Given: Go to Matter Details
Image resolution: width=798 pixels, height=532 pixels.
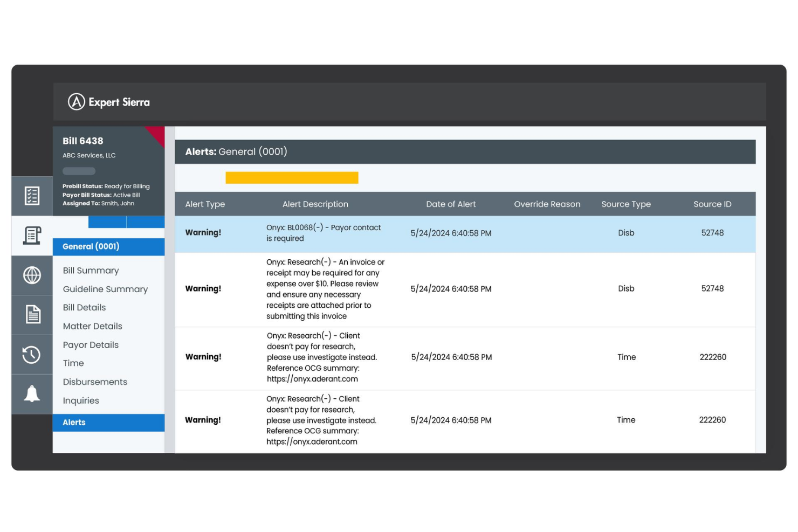Looking at the screenshot, I should tap(92, 326).
